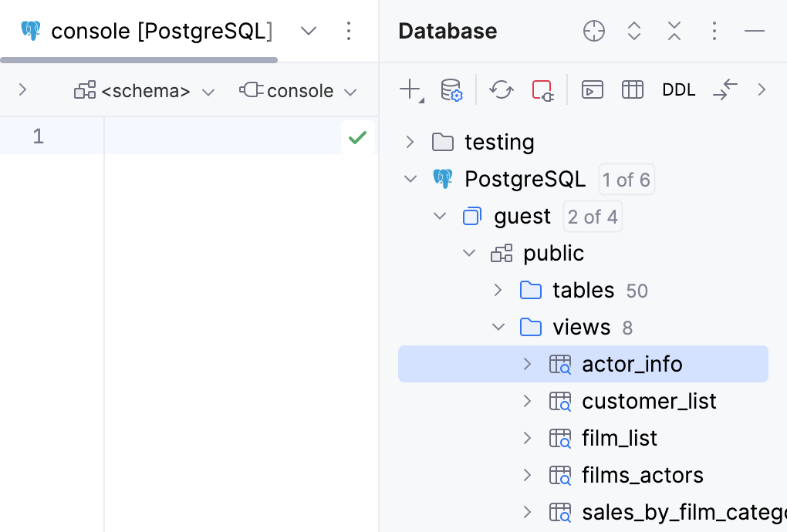Open the Query Console icon

593,89
